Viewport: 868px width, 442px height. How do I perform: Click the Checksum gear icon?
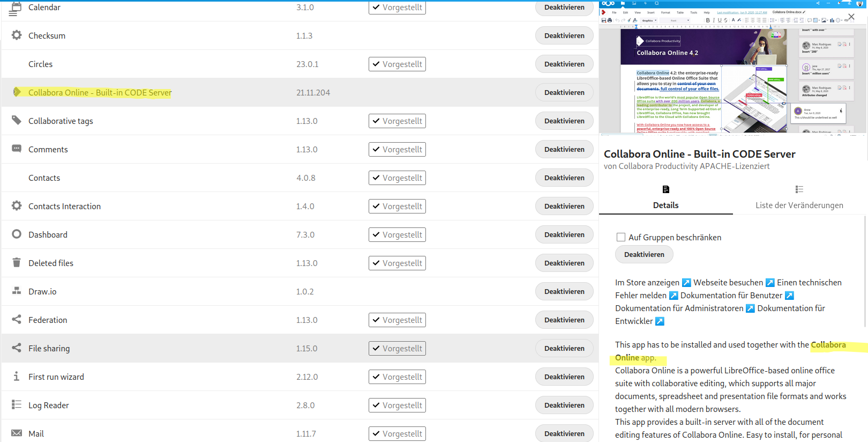17,35
